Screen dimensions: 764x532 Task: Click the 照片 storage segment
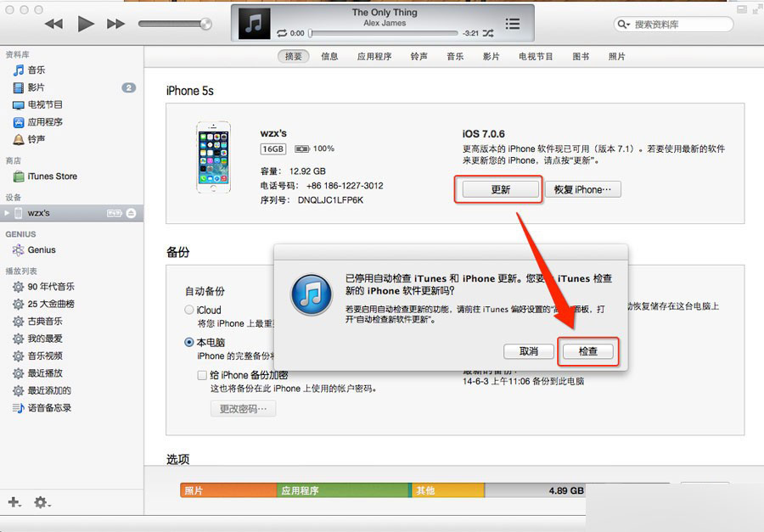click(228, 490)
